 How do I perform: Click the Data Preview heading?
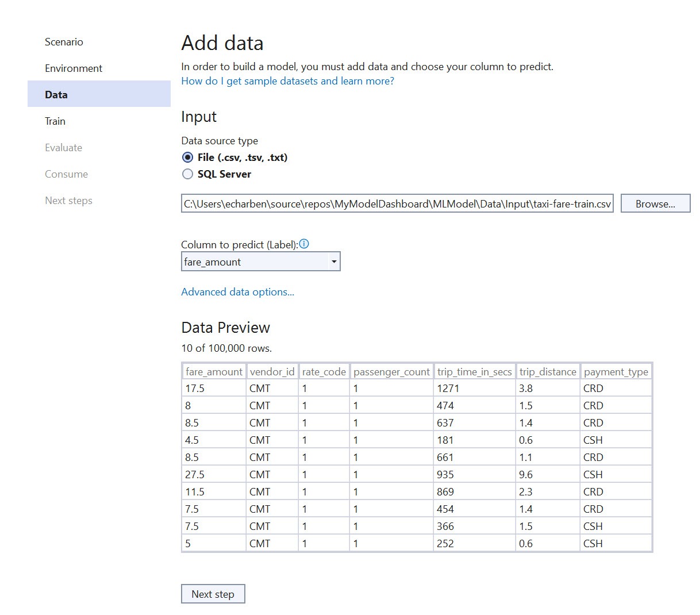click(225, 328)
